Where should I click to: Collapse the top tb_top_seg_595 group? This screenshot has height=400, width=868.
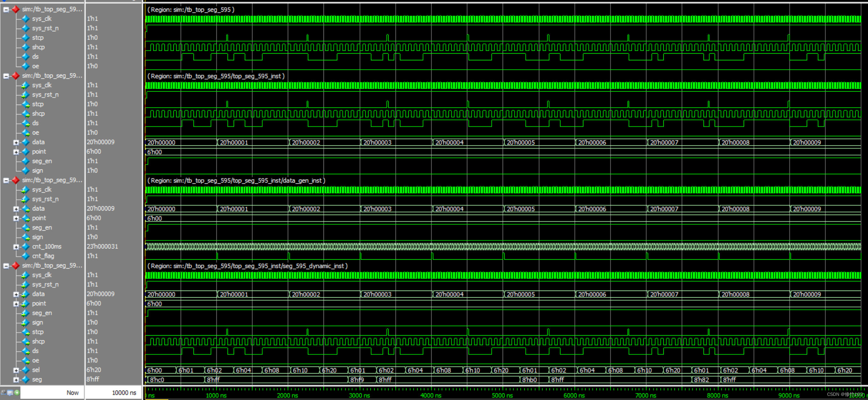6,10
